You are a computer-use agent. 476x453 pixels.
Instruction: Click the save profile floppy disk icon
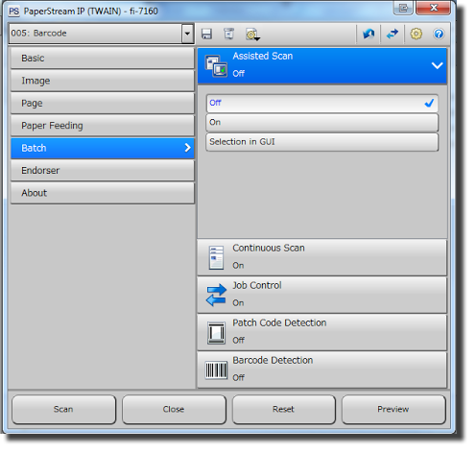click(206, 34)
